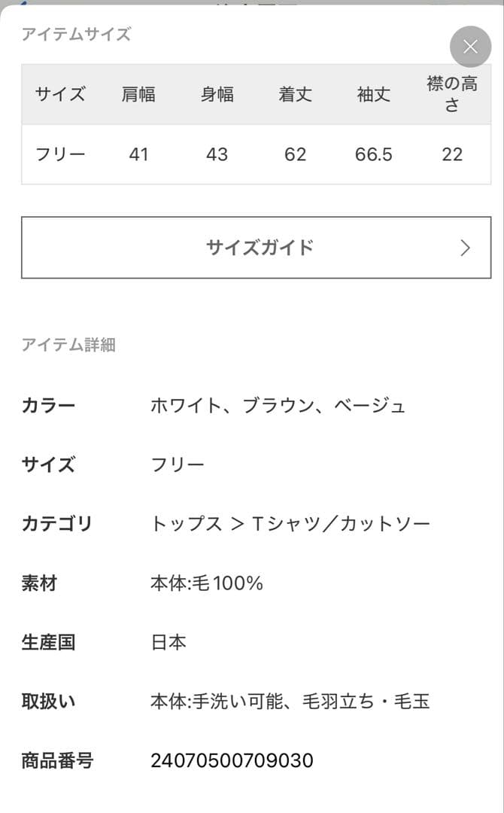
Task: Select the 着丈 column header
Action: click(296, 94)
